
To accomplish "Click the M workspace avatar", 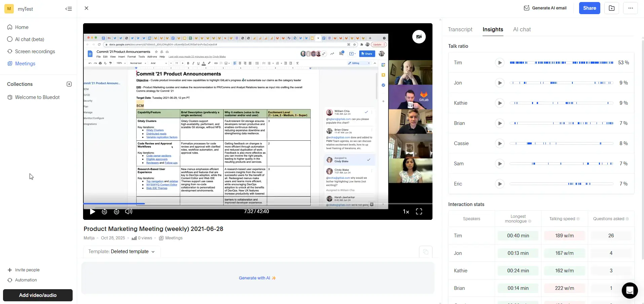I will [9, 9].
